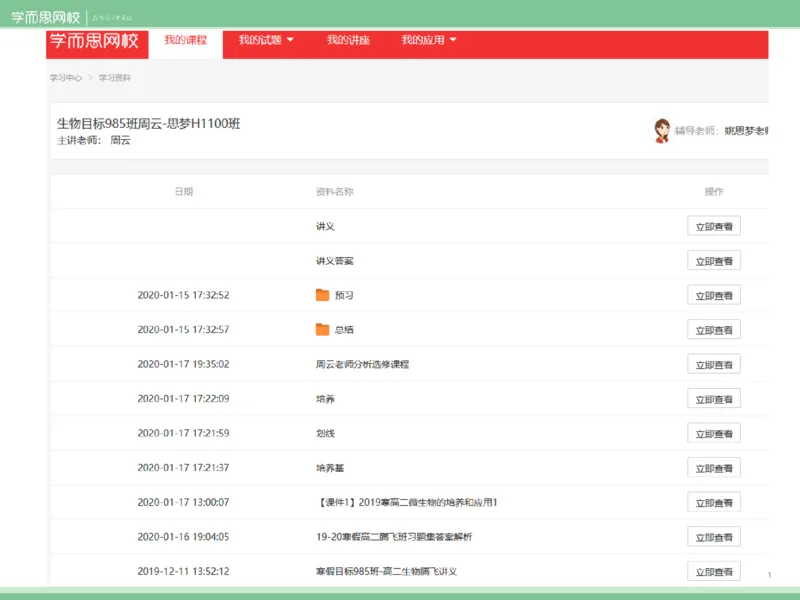The height and width of the screenshot is (600, 800).
Task: Click date 2020-01-17 13:00:07
Action: (x=183, y=502)
